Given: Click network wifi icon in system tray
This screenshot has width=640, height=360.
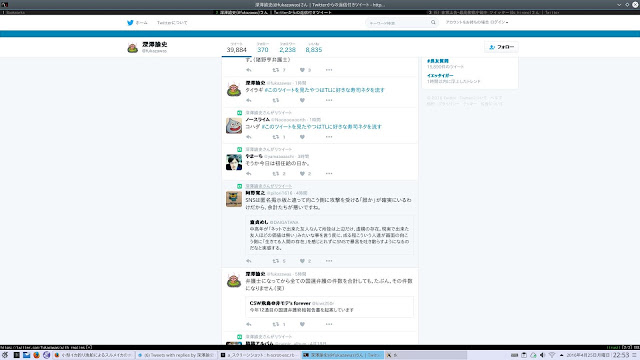Looking at the screenshot, I should point(552,355).
